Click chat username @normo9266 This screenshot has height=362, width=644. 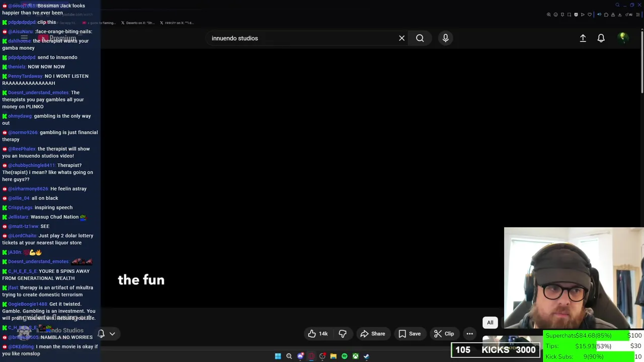tap(23, 132)
